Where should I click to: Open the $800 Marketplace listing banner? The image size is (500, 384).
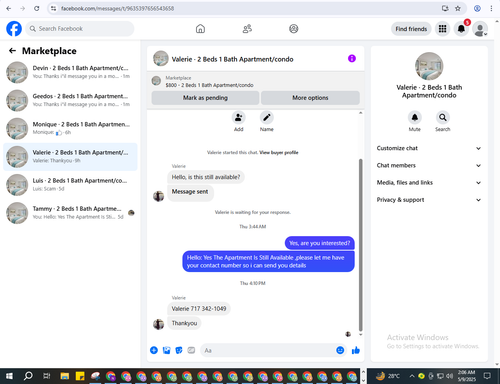[x=256, y=82]
